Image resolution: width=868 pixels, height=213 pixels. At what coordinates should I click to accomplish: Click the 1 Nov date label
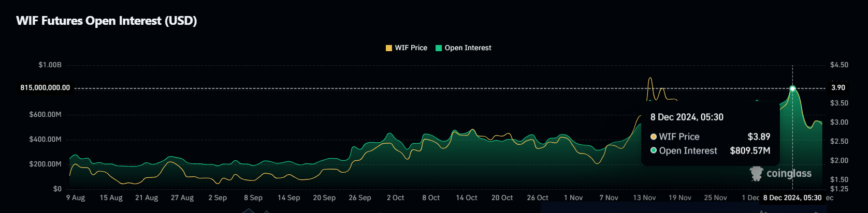point(573,197)
